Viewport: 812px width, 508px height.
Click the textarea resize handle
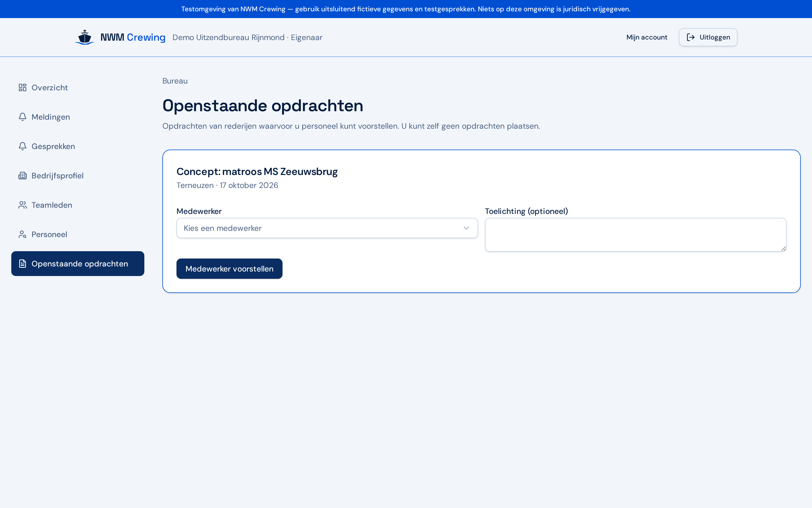[783, 248]
